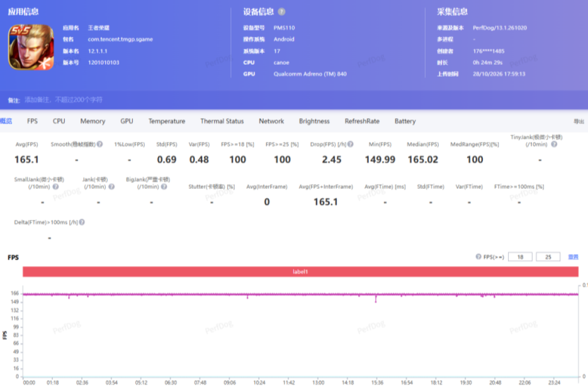Switch to the 概览 overview tab
Viewport: 588px width, 387px height.
[x=6, y=121]
